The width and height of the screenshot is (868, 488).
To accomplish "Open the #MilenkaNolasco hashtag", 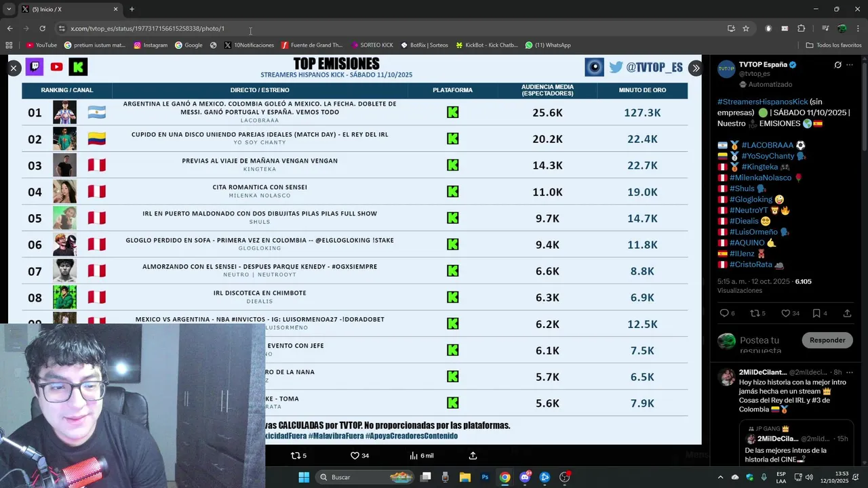I will point(761,178).
